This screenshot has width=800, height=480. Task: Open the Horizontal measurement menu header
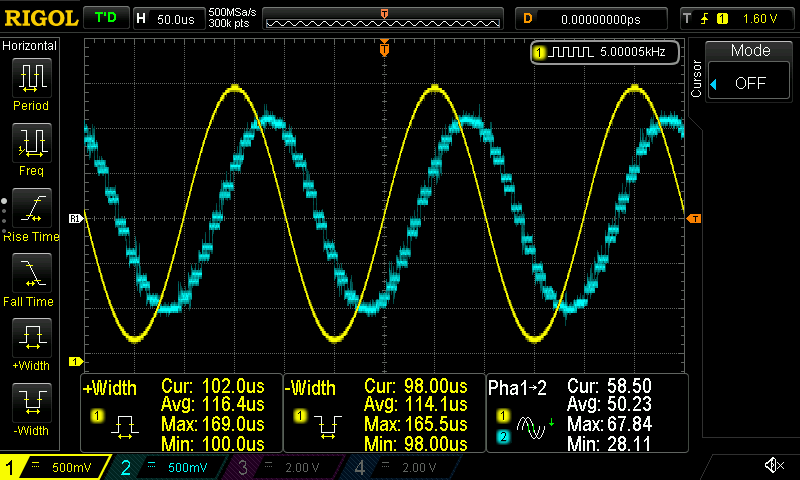31,46
